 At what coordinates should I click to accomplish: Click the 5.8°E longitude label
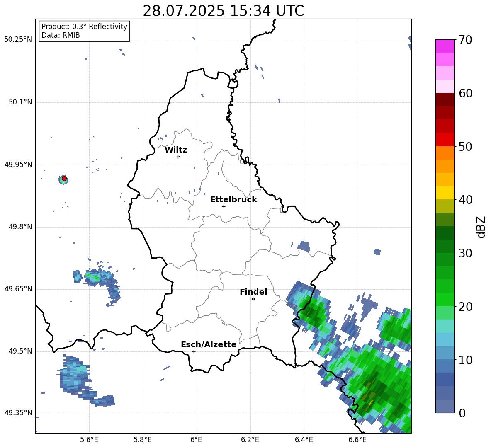143,440
